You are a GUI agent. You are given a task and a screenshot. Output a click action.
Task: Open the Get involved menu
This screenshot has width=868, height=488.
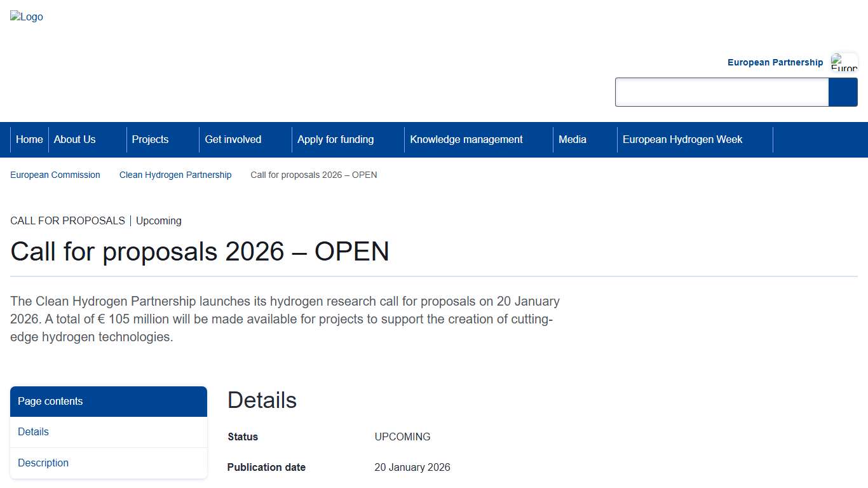(233, 139)
